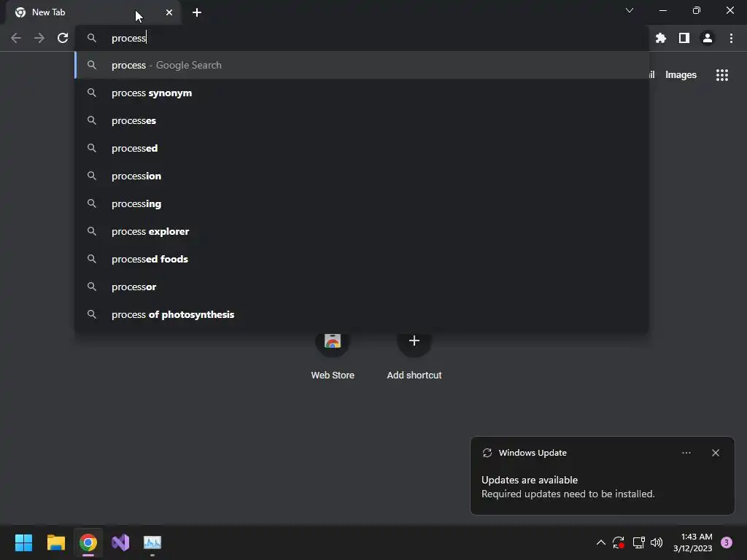Open the Images link
The height and width of the screenshot is (560, 747).
click(681, 75)
